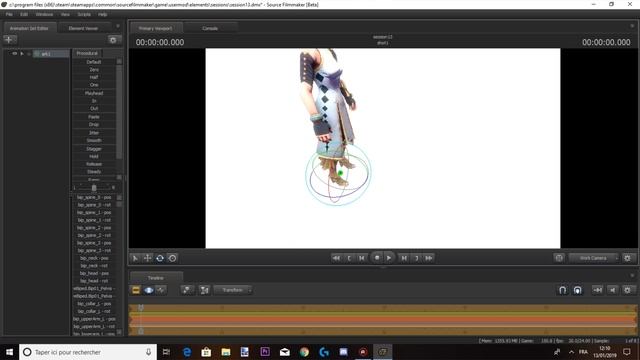Click the left timecode 00:00:00.000 field

click(160, 42)
